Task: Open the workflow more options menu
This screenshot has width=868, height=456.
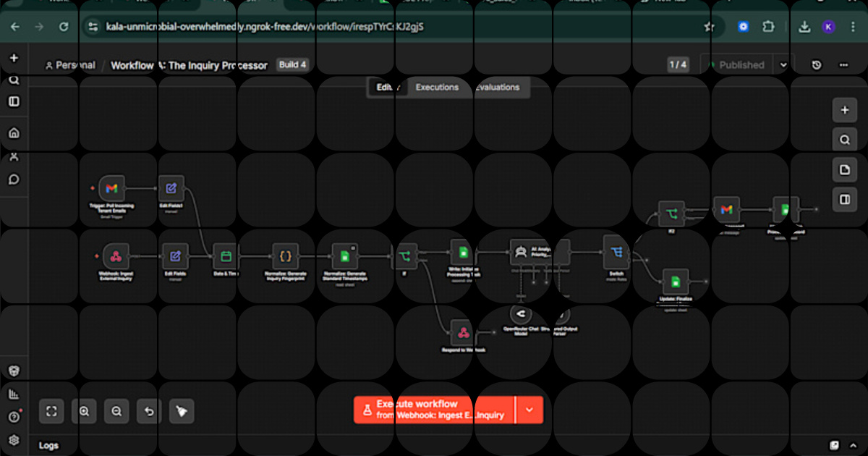Action: pos(843,65)
